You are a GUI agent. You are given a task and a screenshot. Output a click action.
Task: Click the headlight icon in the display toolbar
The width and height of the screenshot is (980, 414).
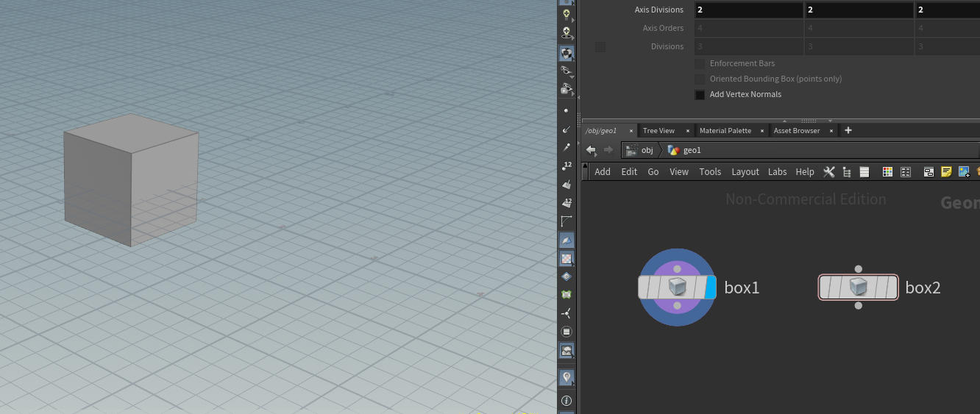click(566, 33)
